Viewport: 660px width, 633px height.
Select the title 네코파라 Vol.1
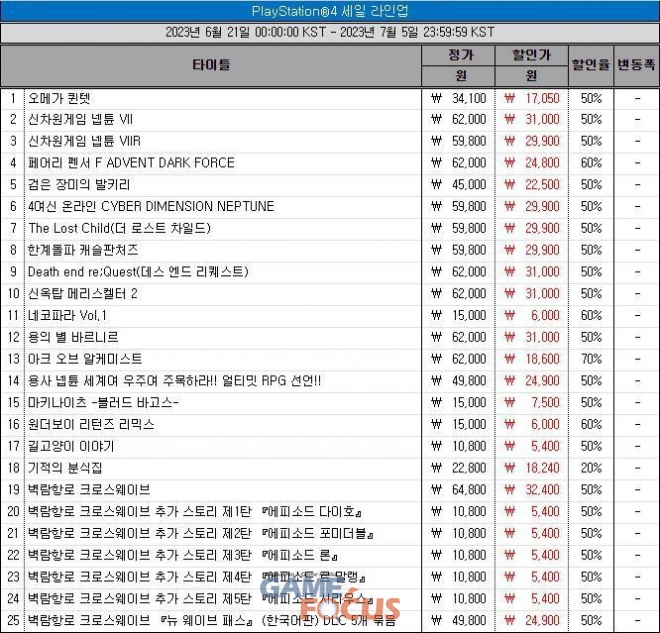pos(68,316)
